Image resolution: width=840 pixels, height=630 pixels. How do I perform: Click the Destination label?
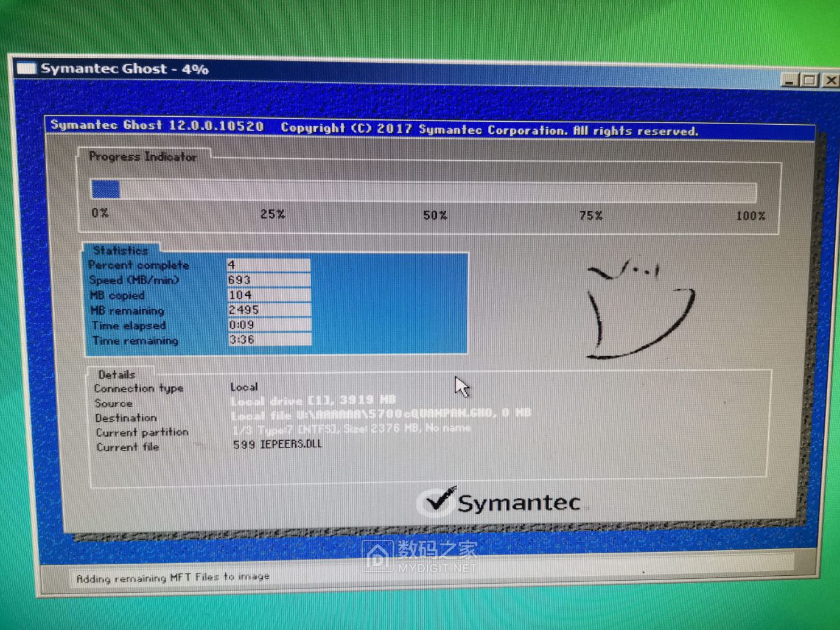pos(126,418)
